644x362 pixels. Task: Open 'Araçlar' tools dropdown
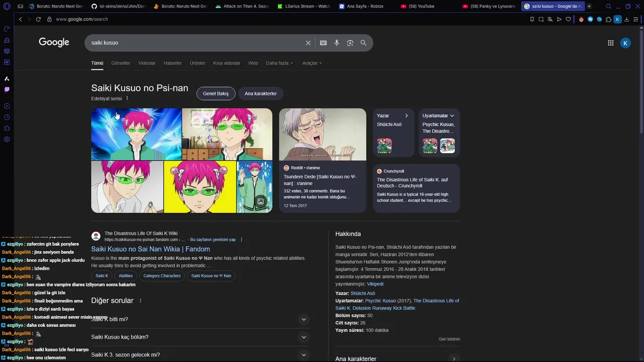pyautogui.click(x=312, y=63)
